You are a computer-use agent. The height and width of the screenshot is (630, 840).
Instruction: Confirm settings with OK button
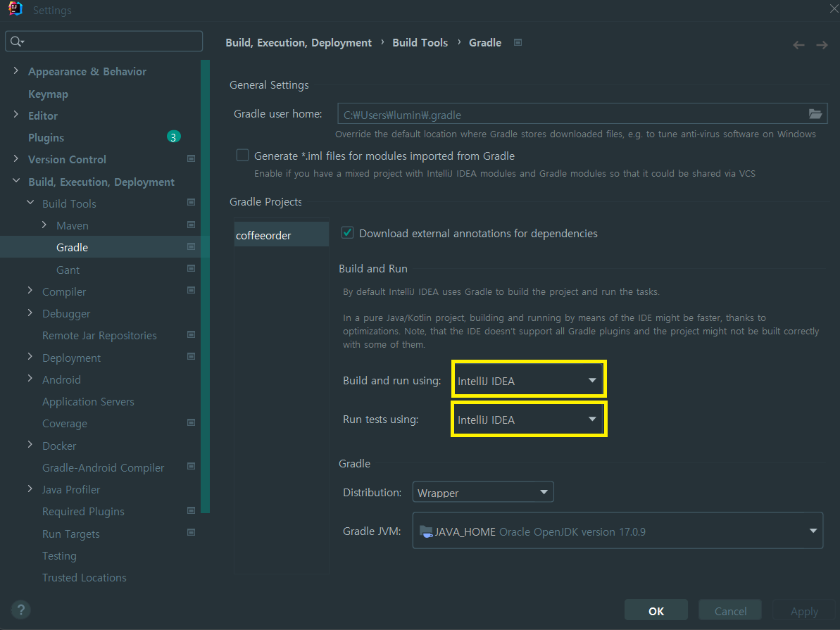point(656,611)
